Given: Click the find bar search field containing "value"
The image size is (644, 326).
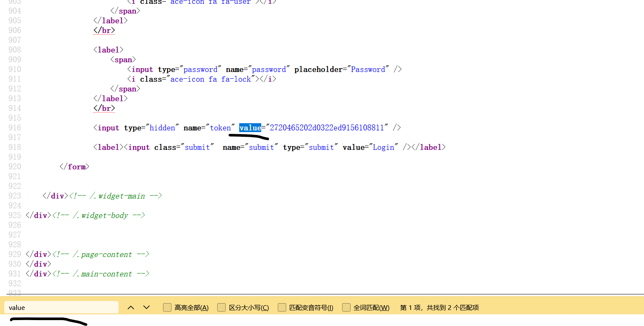Looking at the screenshot, I should [x=61, y=307].
